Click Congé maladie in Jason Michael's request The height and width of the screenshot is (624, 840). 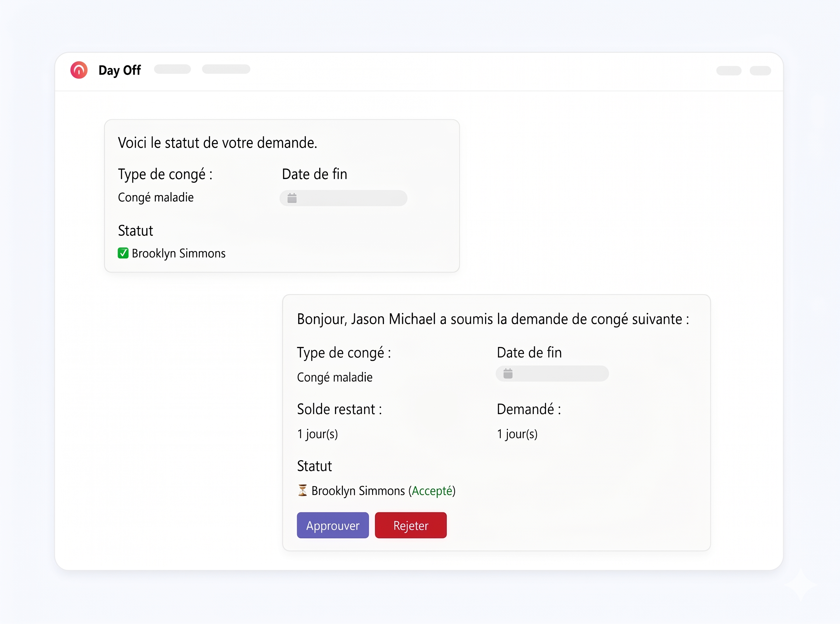click(334, 377)
